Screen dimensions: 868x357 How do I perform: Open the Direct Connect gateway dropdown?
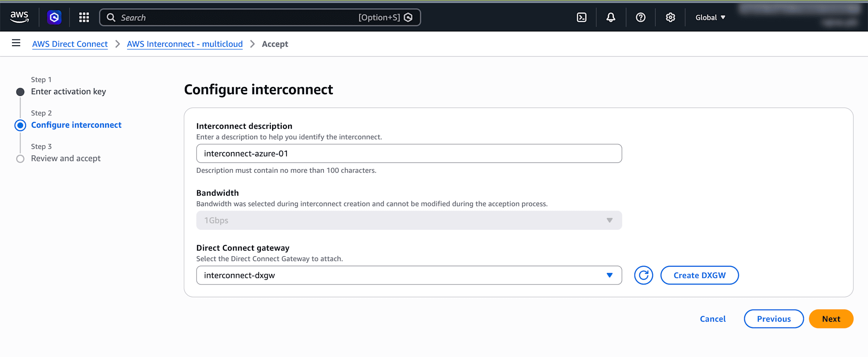pos(409,275)
